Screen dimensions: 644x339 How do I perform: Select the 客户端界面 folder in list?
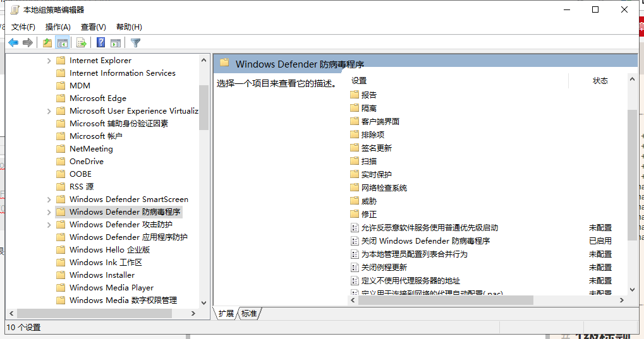380,121
